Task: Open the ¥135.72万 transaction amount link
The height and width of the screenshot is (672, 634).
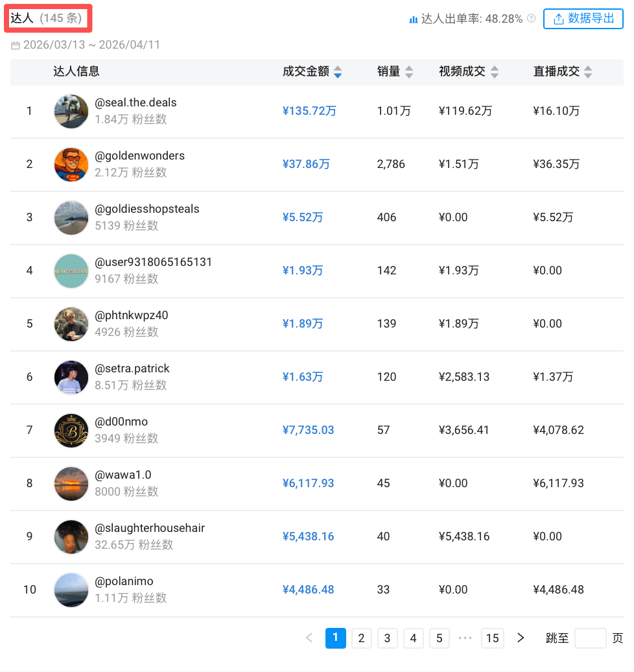Action: coord(309,111)
